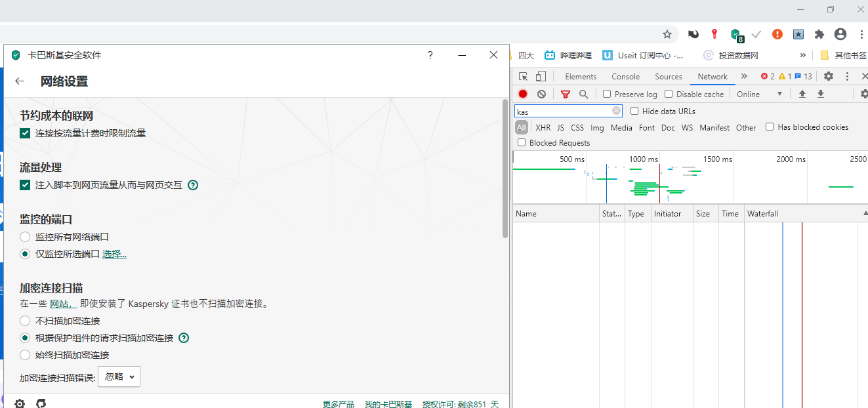Viewport: 868px width, 408px height.
Task: Open network search magnifier
Action: (x=583, y=94)
